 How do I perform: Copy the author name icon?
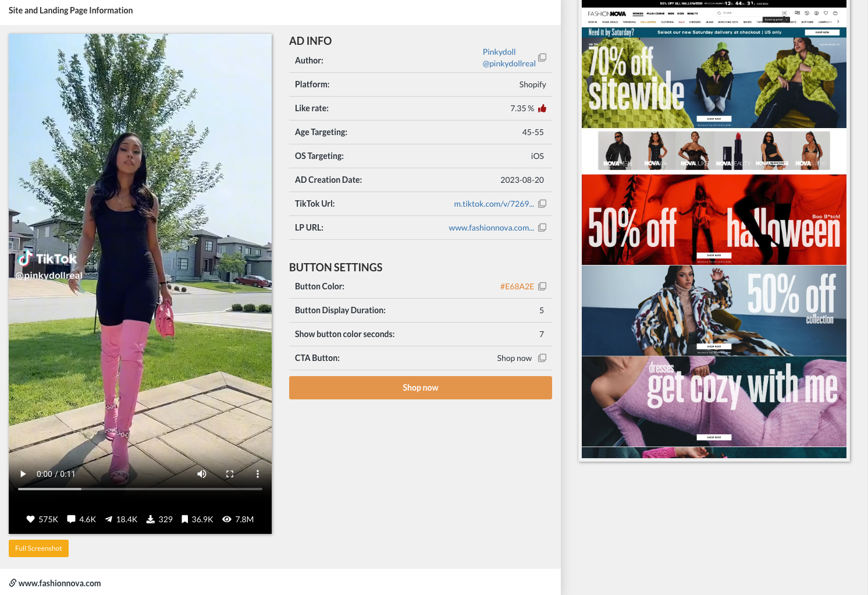pos(542,58)
